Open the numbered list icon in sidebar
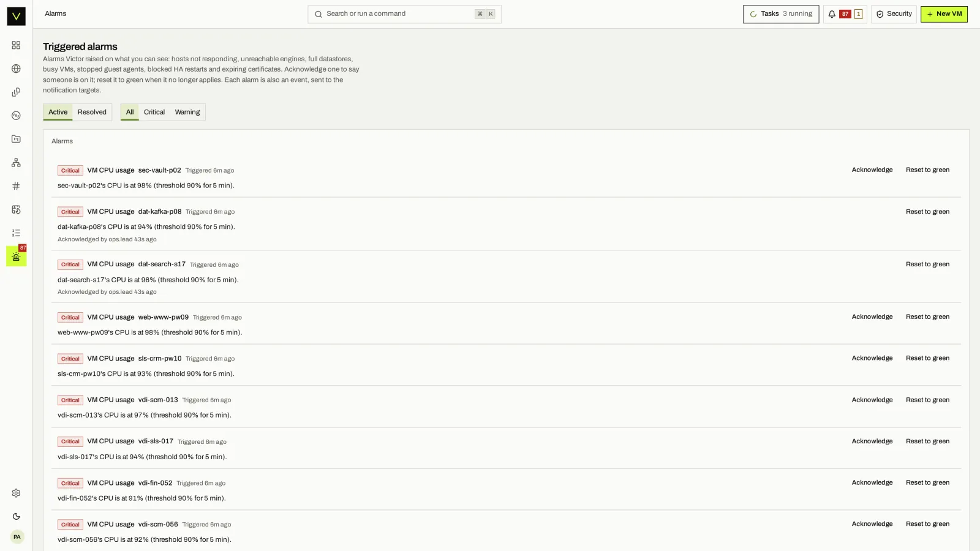Viewport: 980px width, 551px height. 16,233
